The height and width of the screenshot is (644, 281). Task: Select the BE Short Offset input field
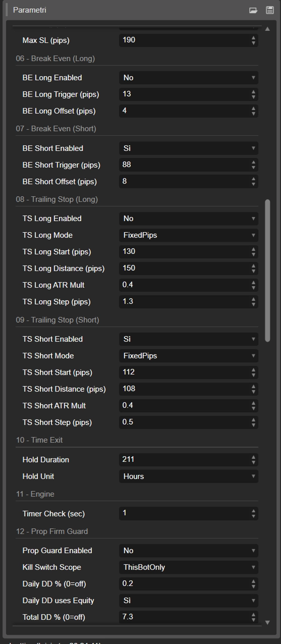[184, 181]
